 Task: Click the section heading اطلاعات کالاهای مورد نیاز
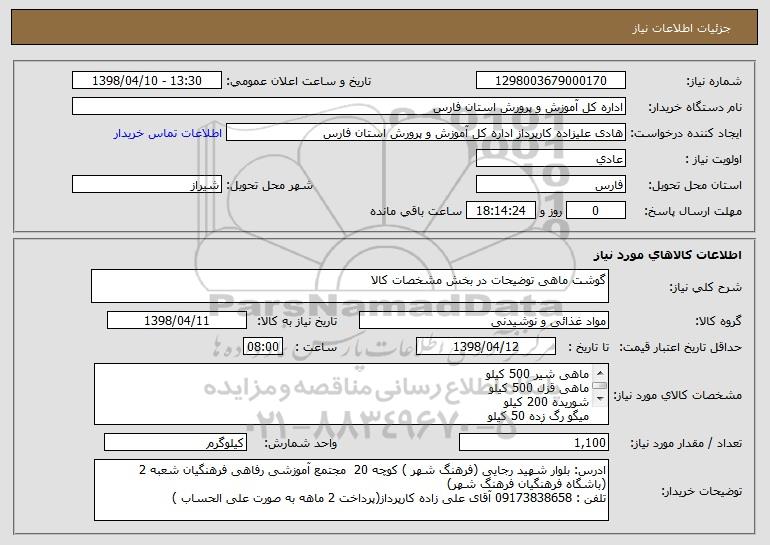pyautogui.click(x=668, y=255)
